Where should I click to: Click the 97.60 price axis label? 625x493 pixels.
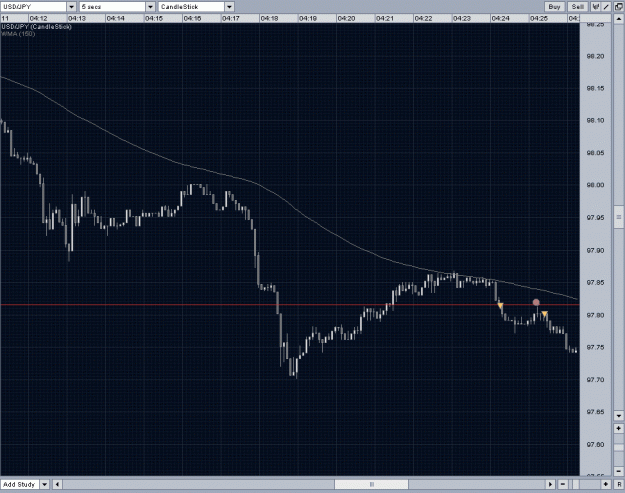[595, 444]
